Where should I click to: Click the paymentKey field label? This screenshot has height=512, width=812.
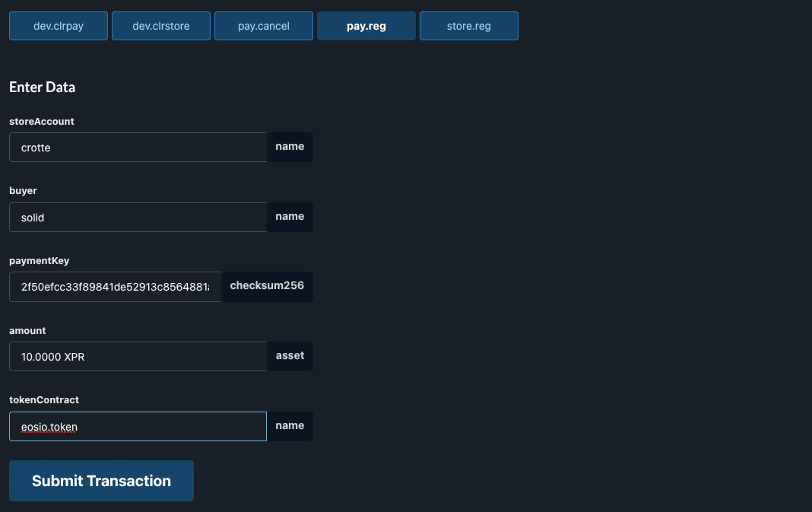(39, 260)
